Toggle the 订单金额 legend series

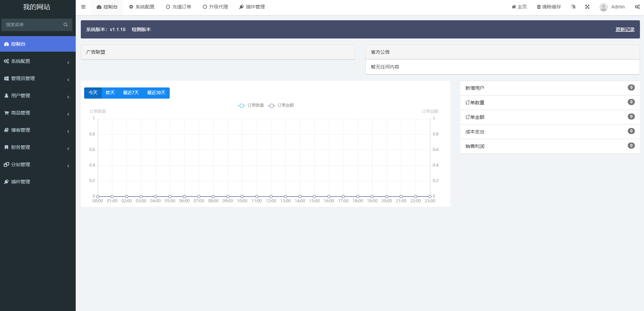coord(281,105)
